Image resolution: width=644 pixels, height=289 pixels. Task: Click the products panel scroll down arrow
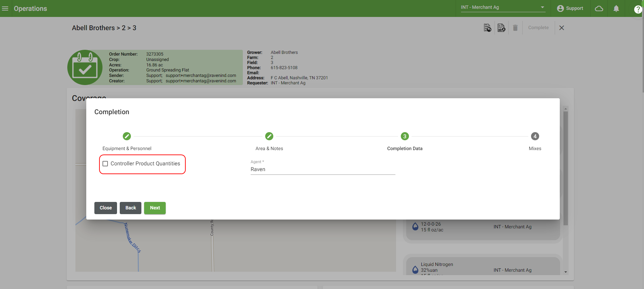pos(566,272)
